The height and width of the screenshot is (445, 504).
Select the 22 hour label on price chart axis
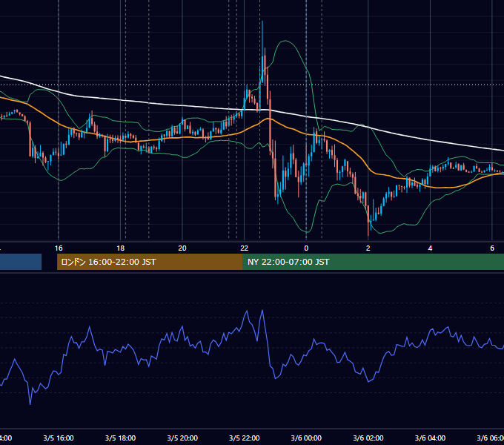pyautogui.click(x=245, y=248)
